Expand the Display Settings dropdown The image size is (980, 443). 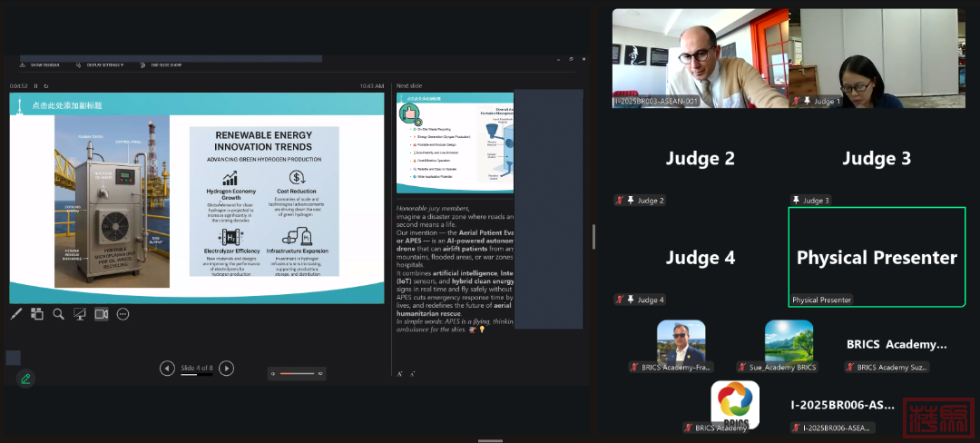(x=103, y=65)
